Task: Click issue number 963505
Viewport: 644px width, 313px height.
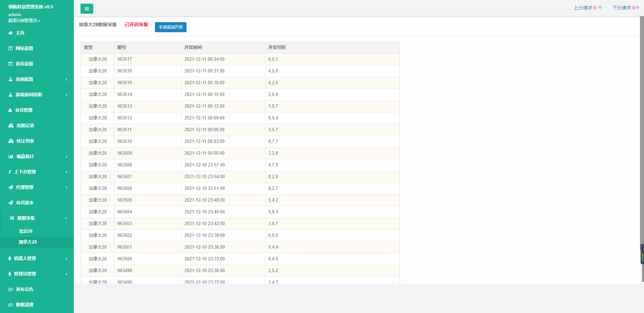Action: tap(125, 200)
